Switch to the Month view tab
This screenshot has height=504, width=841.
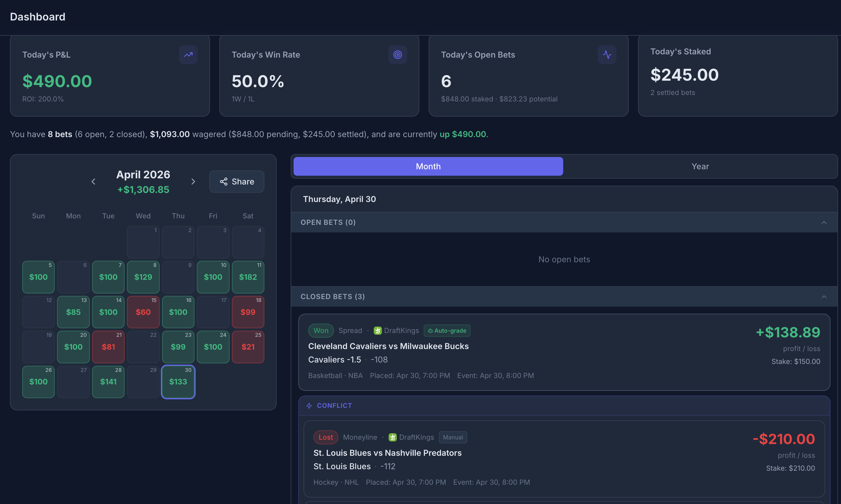[428, 166]
